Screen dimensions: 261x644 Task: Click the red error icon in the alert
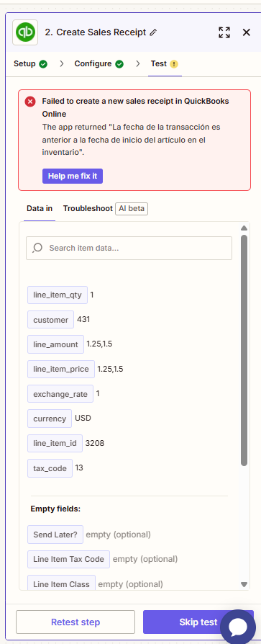point(30,102)
